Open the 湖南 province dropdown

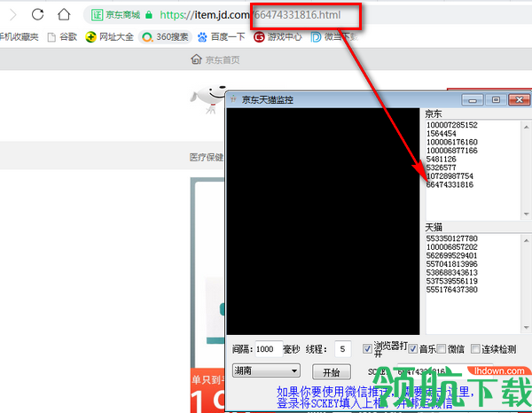click(x=266, y=370)
